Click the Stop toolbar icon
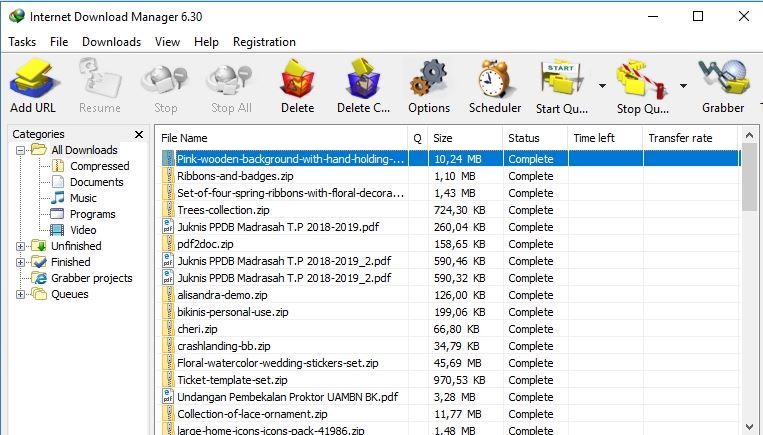This screenshot has height=435, width=763. point(165,80)
